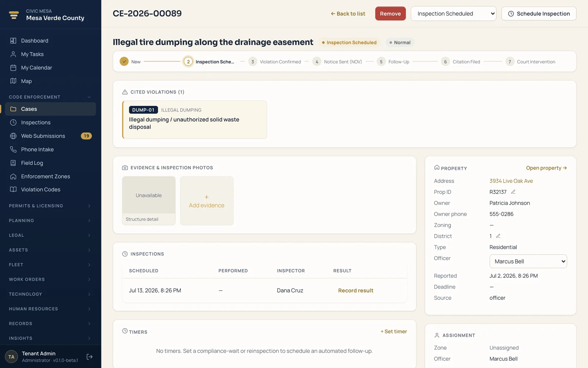588x368 pixels.
Task: Select the Inspection Scheduled step 2
Action: [209, 61]
